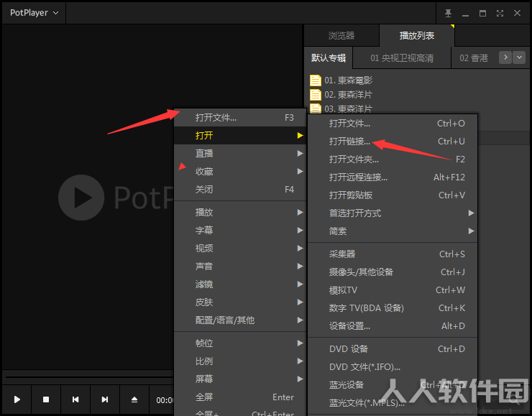Screen dimensions: 532x416
Task: Expand the 播放 submenu
Action: point(241,212)
